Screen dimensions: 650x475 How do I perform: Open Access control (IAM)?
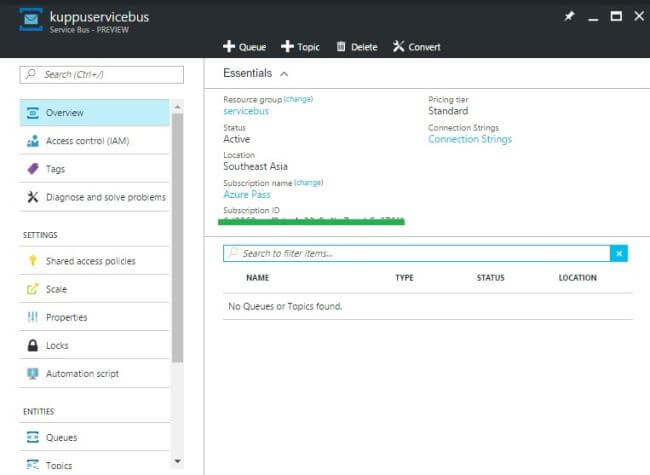coord(94,141)
